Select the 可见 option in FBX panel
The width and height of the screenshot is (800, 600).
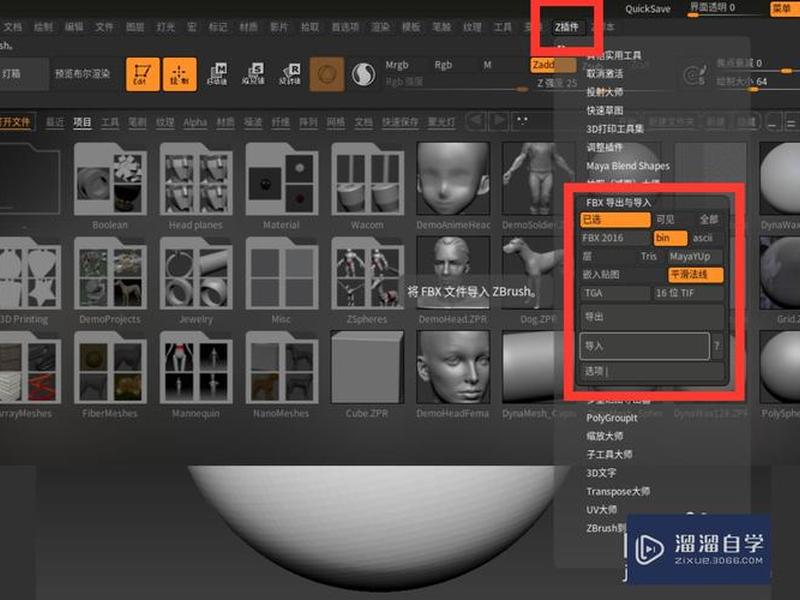(x=665, y=220)
